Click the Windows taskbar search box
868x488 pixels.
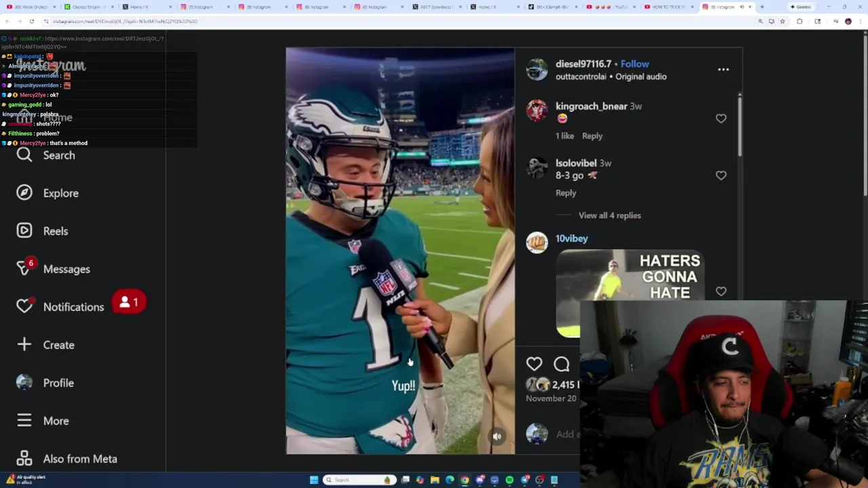point(359,480)
